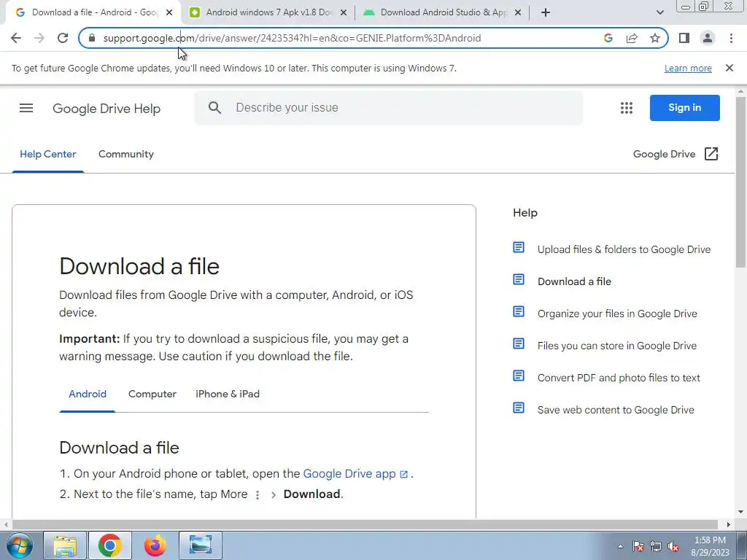
Task: Open the Chrome three-dot menu
Action: click(731, 38)
